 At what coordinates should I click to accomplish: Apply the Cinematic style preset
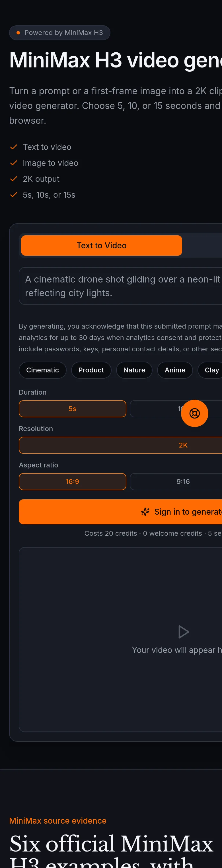click(42, 370)
